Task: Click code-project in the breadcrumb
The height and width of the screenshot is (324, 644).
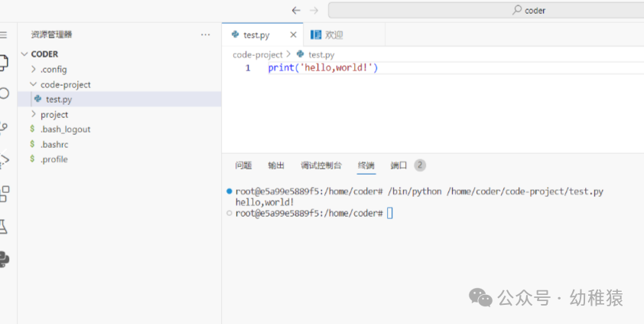Action: 258,54
